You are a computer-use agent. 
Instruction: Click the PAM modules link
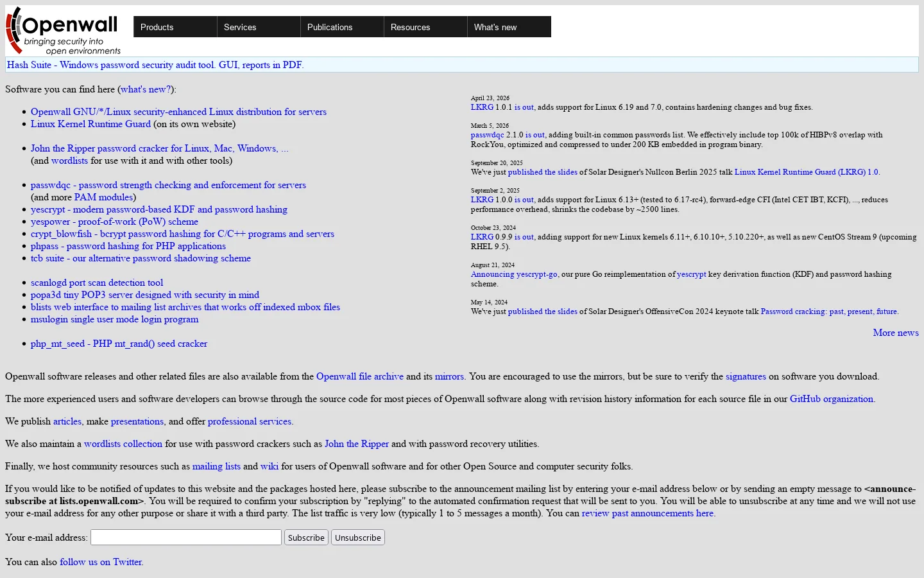point(103,197)
